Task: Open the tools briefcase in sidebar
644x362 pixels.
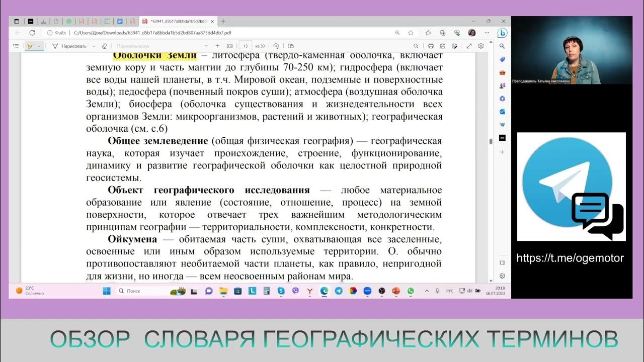Action: tap(502, 72)
